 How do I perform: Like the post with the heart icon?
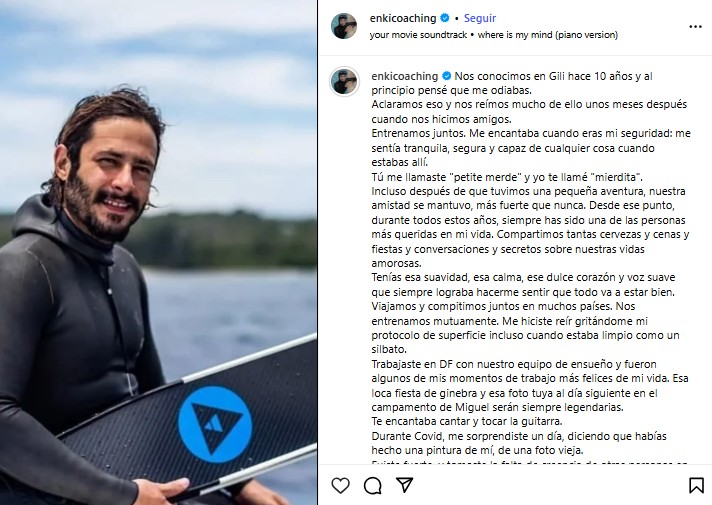[x=341, y=485]
